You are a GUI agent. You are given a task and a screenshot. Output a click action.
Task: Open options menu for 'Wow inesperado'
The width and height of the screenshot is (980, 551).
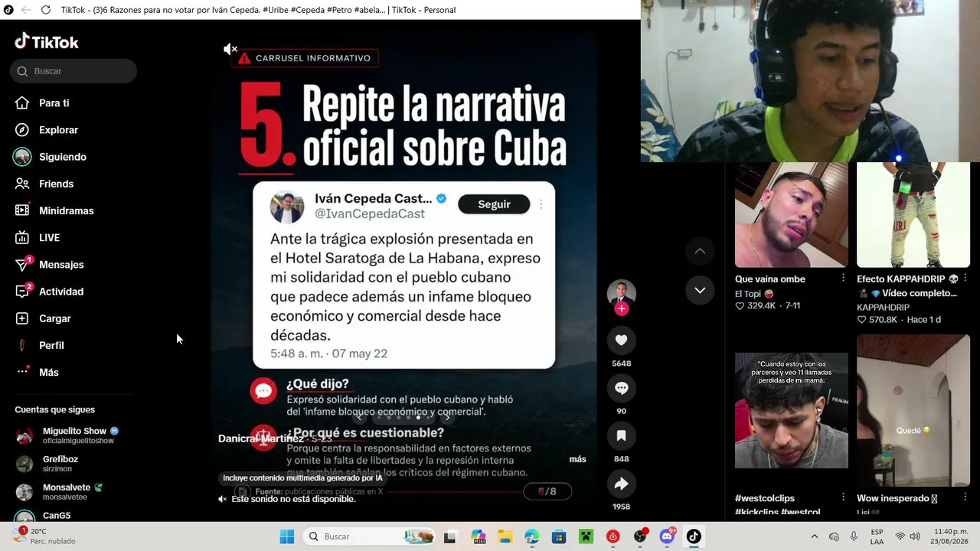[x=965, y=498]
